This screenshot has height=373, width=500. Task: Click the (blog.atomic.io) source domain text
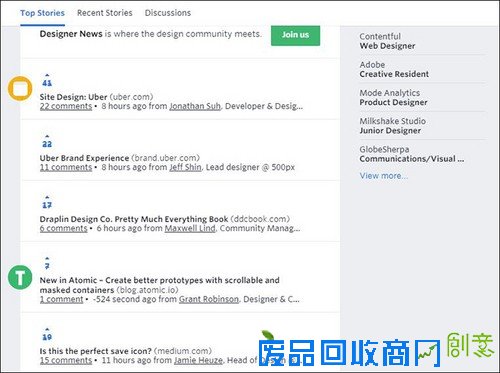click(x=147, y=290)
